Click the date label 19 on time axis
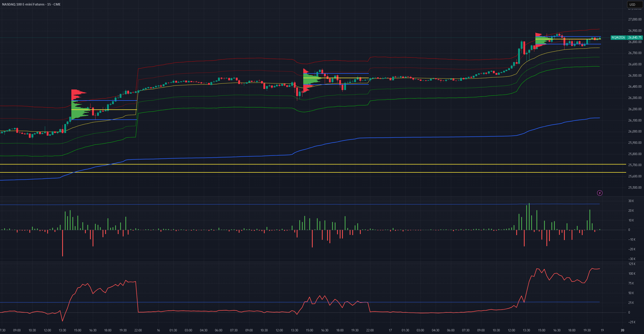This screenshot has width=644, height=334. click(x=602, y=330)
